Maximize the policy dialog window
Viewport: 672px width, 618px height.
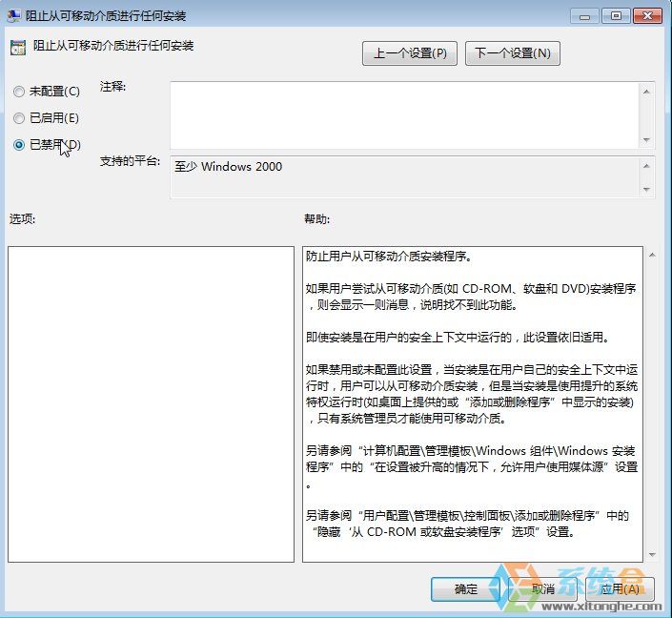(x=616, y=16)
